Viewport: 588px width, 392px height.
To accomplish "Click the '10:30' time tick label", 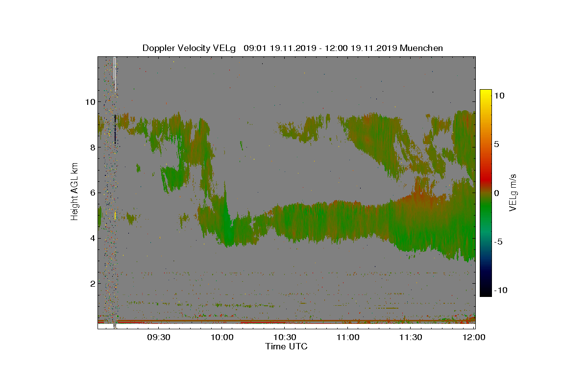I will tap(285, 337).
